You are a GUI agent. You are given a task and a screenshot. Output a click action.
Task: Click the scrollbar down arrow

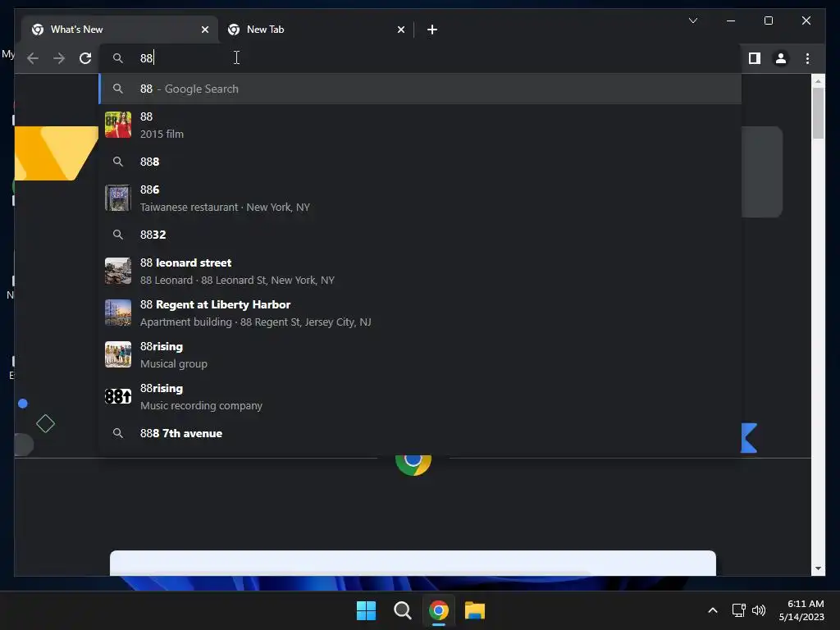point(818,568)
